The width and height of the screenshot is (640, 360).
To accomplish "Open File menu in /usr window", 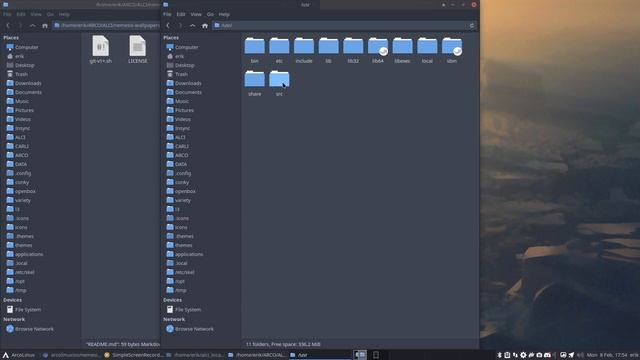I will [167, 14].
